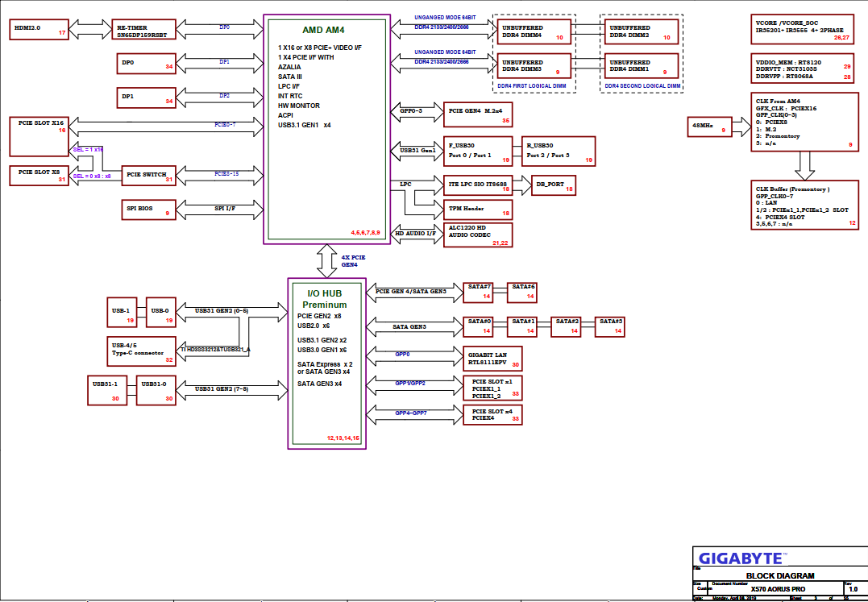
Task: Click the CLK Buffer (Promontory) block
Action: tap(804, 205)
